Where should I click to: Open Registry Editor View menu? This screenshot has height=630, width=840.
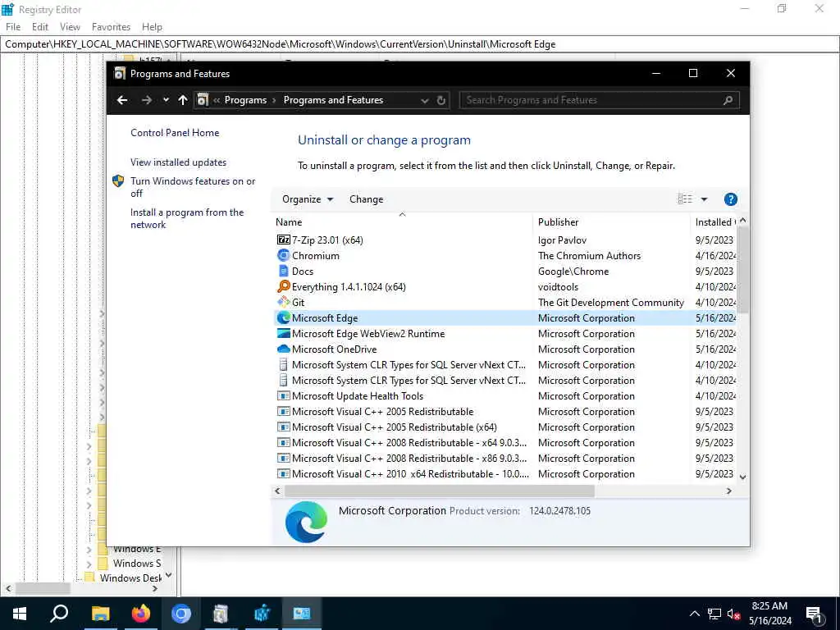[x=70, y=27]
